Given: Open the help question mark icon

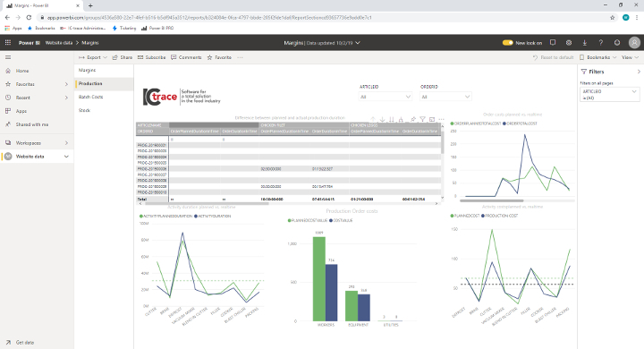Looking at the screenshot, I should [x=600, y=43].
